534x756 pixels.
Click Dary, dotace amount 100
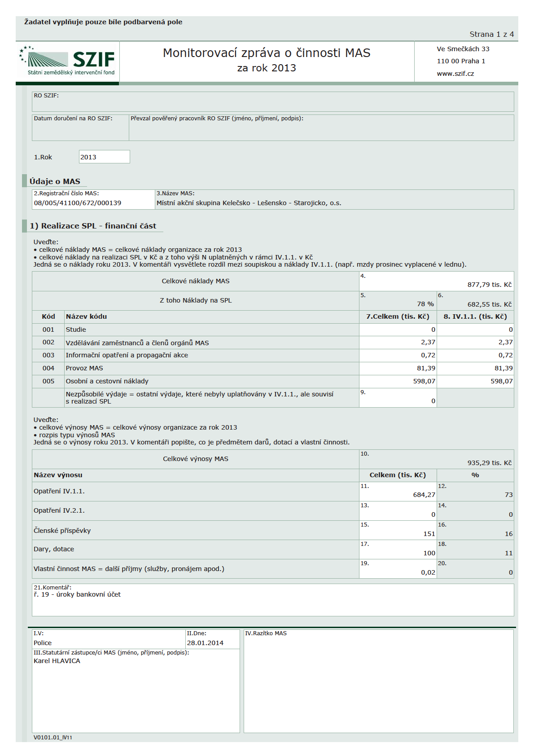pyautogui.click(x=398, y=549)
